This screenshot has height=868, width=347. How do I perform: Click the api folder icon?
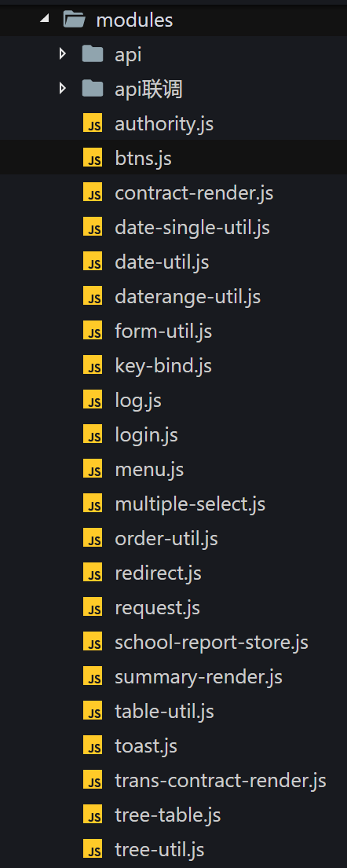(93, 53)
